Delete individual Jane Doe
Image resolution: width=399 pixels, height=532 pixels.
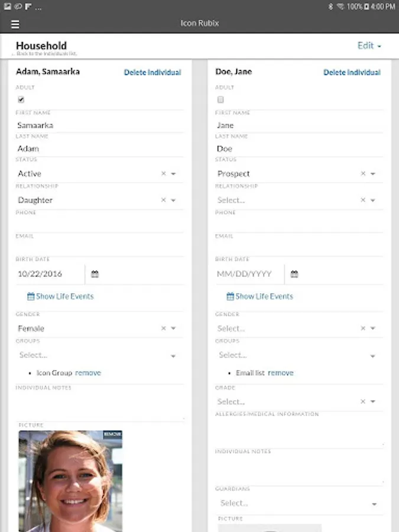point(352,73)
